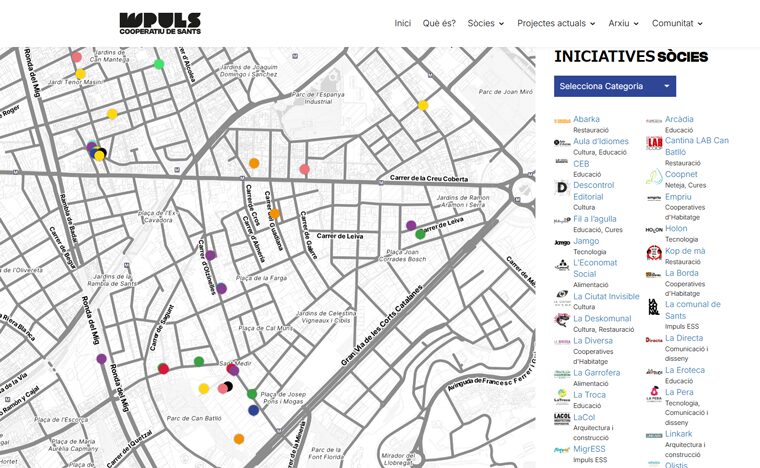
Task: Click La Garrofera logo icon
Action: (562, 374)
